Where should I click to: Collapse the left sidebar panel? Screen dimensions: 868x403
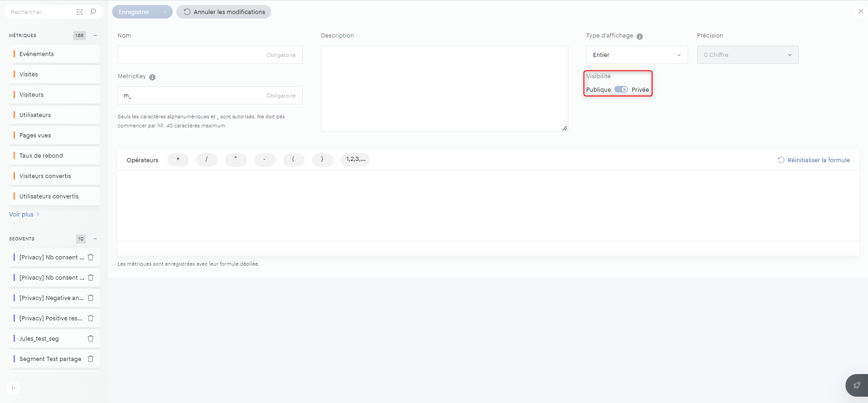click(x=14, y=388)
